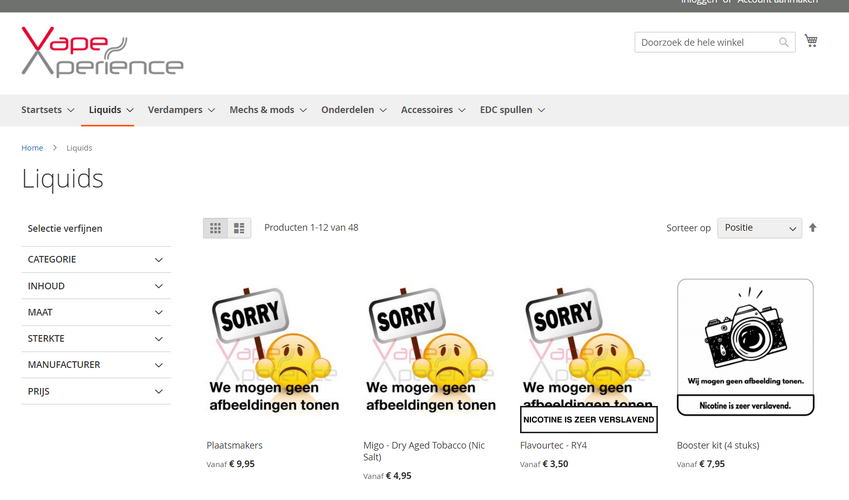The width and height of the screenshot is (849, 500).
Task: Click the VapeXperience logo
Action: [x=102, y=51]
